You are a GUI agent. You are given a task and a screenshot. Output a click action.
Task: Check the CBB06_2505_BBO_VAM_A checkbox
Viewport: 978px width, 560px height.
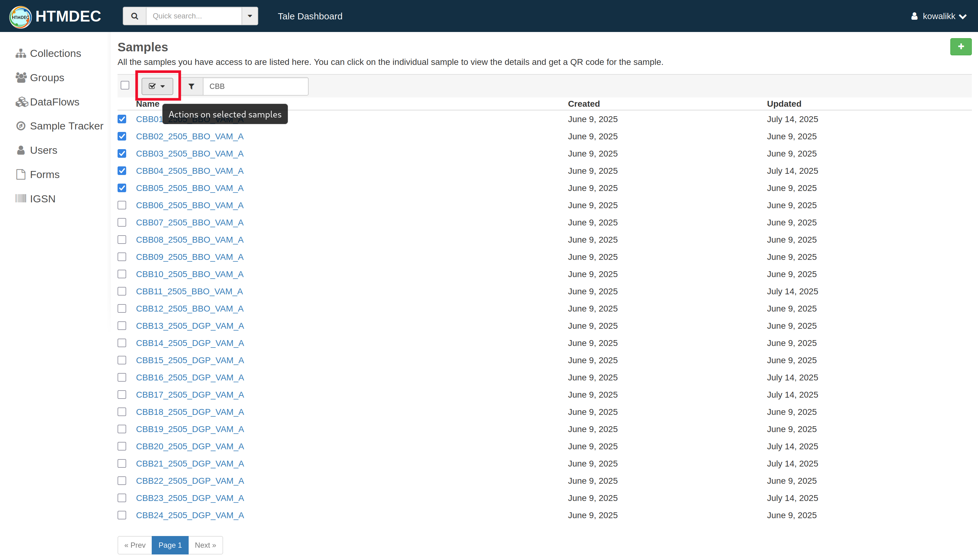coord(122,205)
